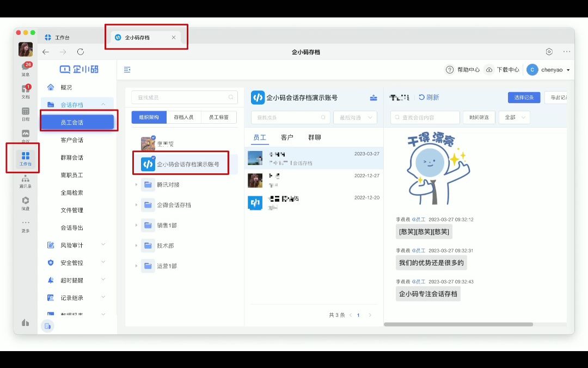This screenshot has width=588, height=368.
Task: Switch to the 客户 tab
Action: coord(288,137)
